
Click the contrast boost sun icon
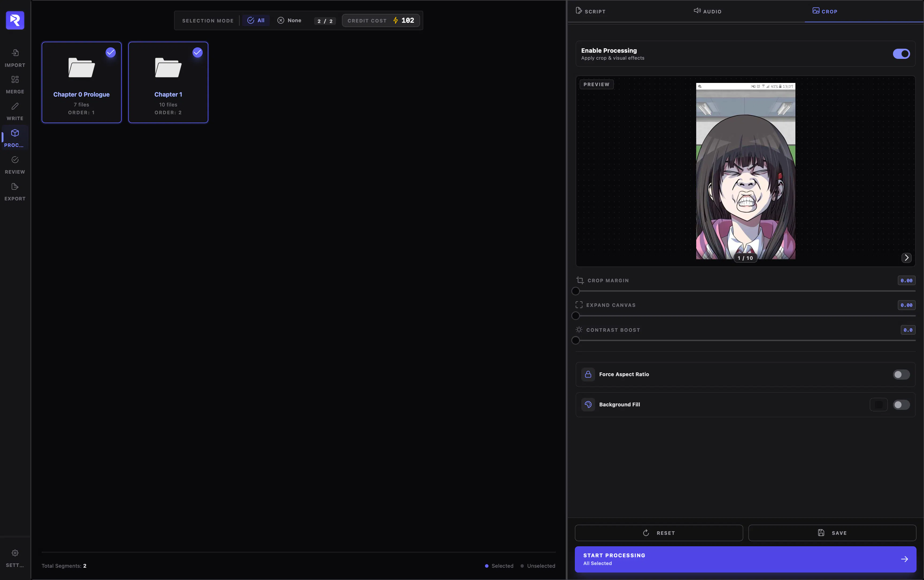tap(579, 330)
